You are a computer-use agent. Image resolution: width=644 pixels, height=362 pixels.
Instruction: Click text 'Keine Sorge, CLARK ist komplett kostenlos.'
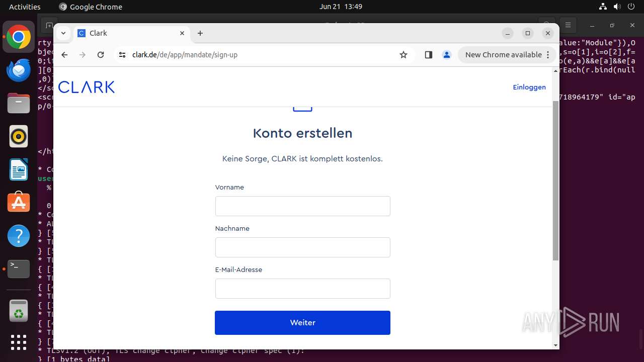tap(302, 158)
